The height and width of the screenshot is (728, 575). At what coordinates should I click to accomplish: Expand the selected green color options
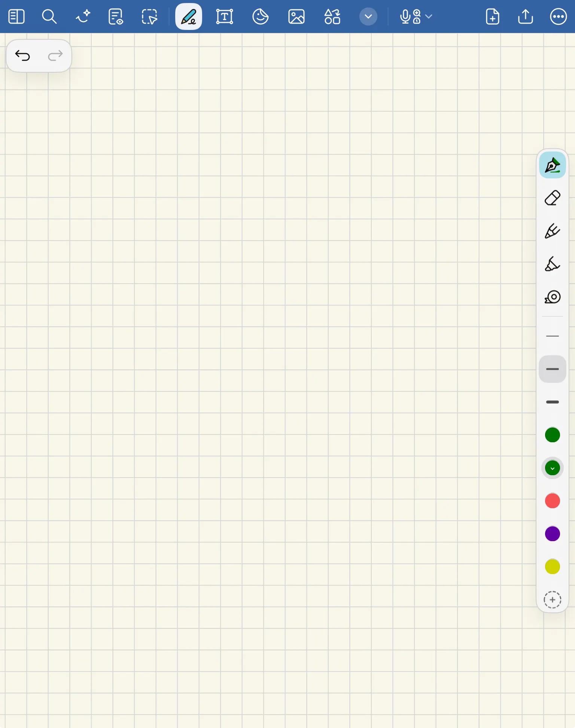coord(552,468)
